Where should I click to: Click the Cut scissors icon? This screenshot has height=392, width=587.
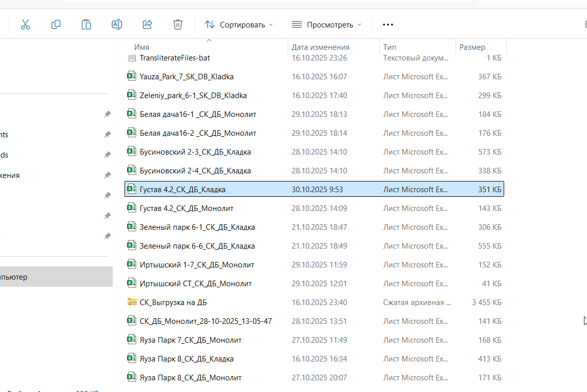tap(25, 25)
